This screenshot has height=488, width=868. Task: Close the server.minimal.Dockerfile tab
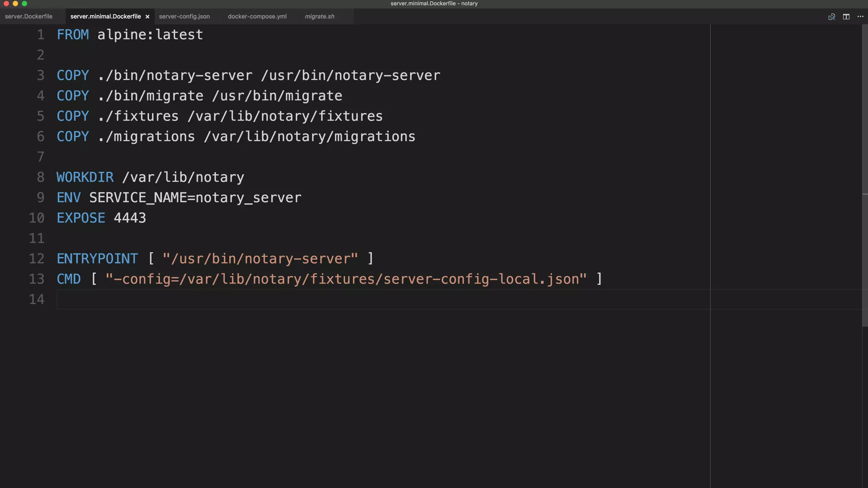[147, 17]
